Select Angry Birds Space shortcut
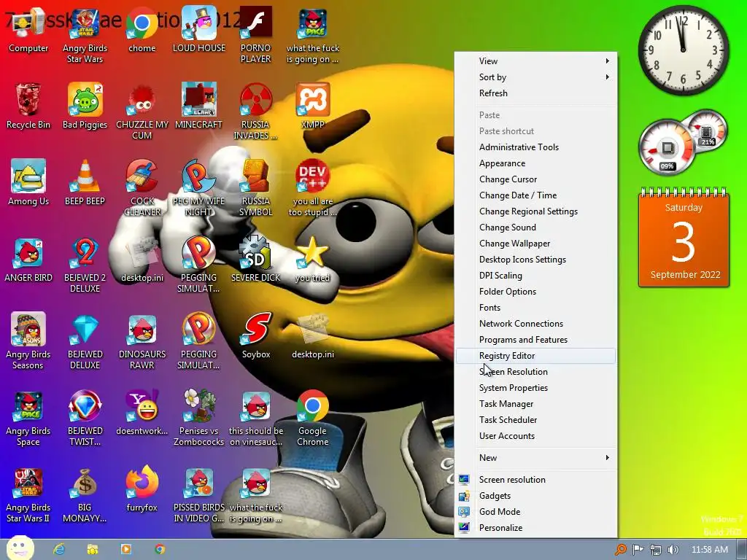Screen dimensions: 747x560 (x=28, y=418)
